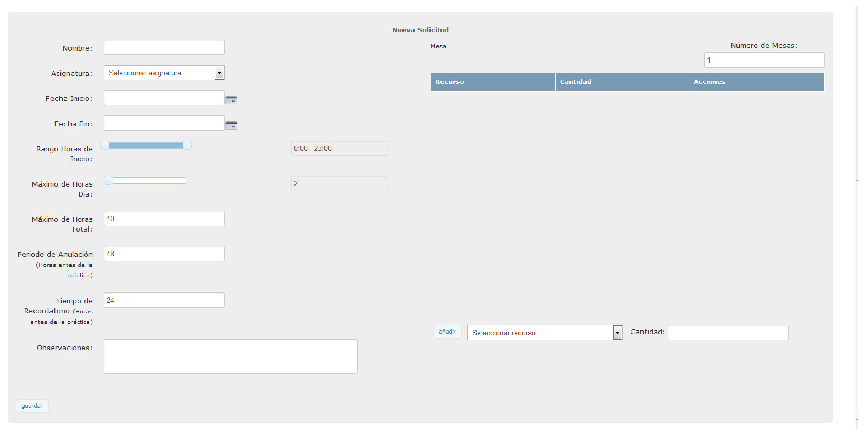Image resolution: width=868 pixels, height=438 pixels.
Task: Click the left handle of Rango Horas slider
Action: coord(105,145)
